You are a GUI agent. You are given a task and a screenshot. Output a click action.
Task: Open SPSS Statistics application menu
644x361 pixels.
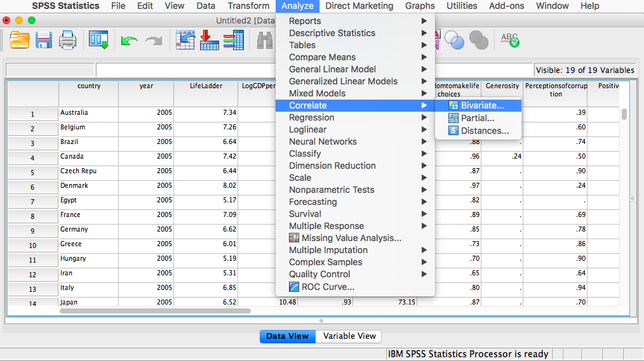point(65,6)
